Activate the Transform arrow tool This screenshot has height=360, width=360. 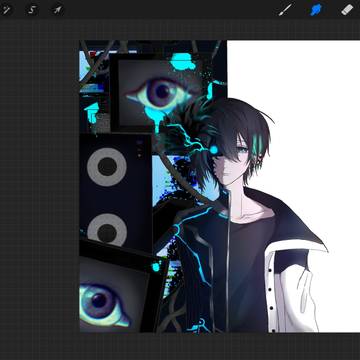(x=57, y=10)
